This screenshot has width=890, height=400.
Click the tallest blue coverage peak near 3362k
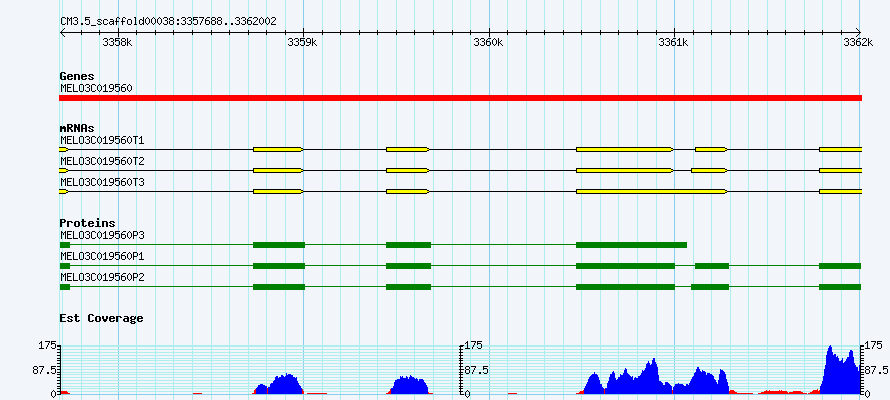point(841,372)
